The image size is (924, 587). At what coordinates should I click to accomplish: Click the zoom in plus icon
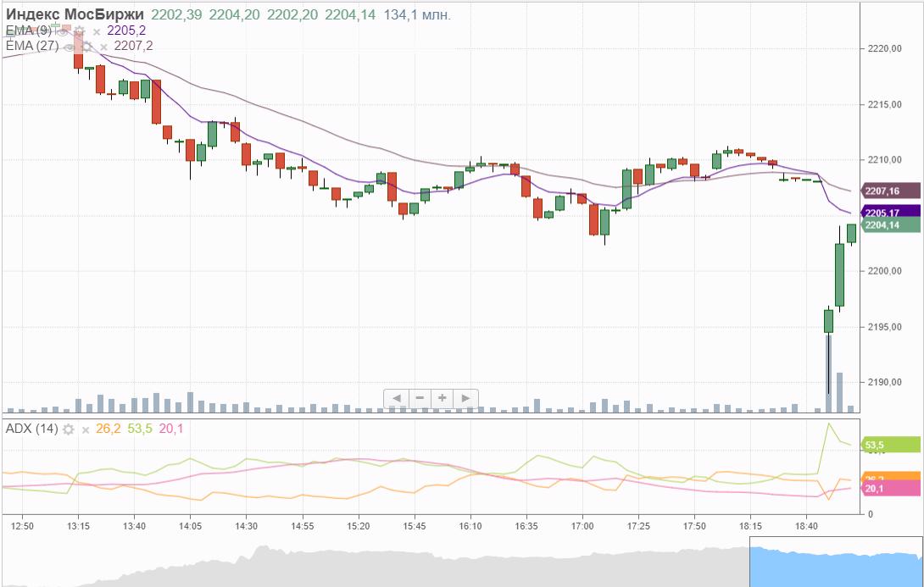pyautogui.click(x=441, y=398)
